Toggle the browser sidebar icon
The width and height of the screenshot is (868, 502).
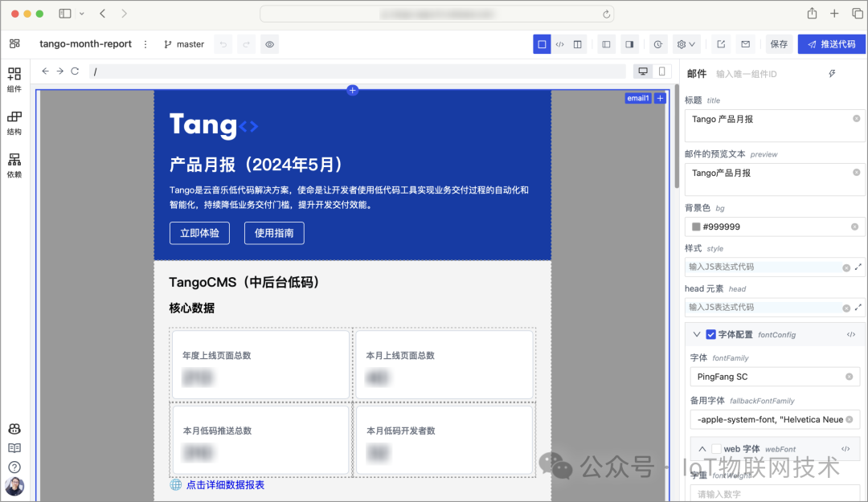pyautogui.click(x=65, y=14)
